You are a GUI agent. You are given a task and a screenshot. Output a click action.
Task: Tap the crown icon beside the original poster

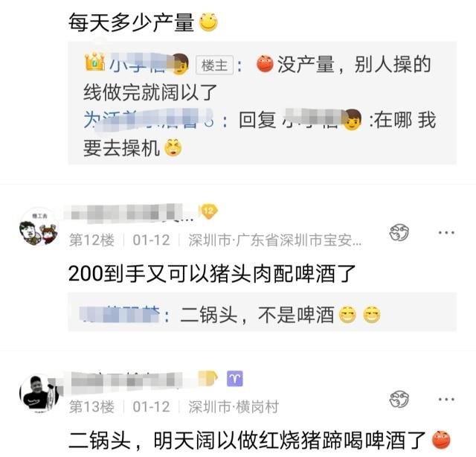[95, 62]
